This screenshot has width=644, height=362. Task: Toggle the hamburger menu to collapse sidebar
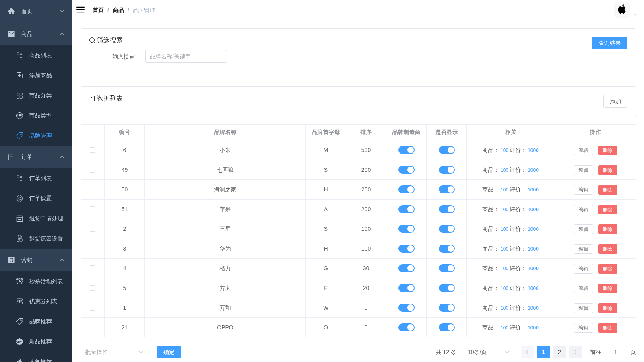pos(80,10)
